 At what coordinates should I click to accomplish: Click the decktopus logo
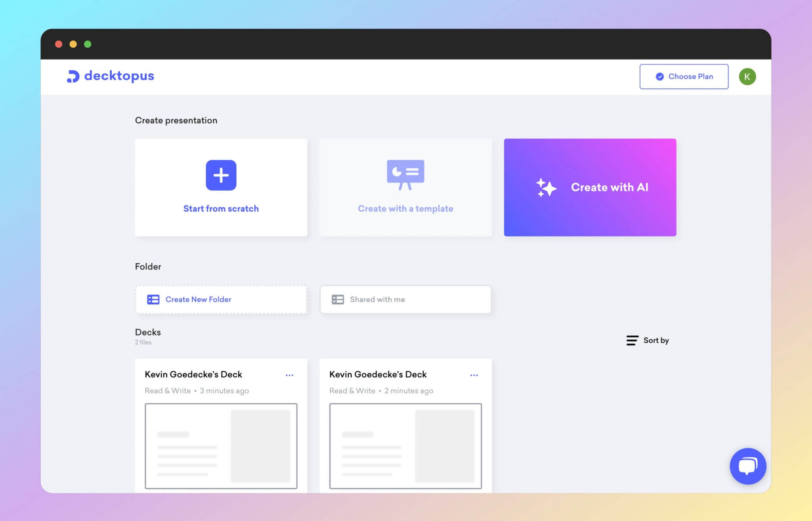pos(110,76)
